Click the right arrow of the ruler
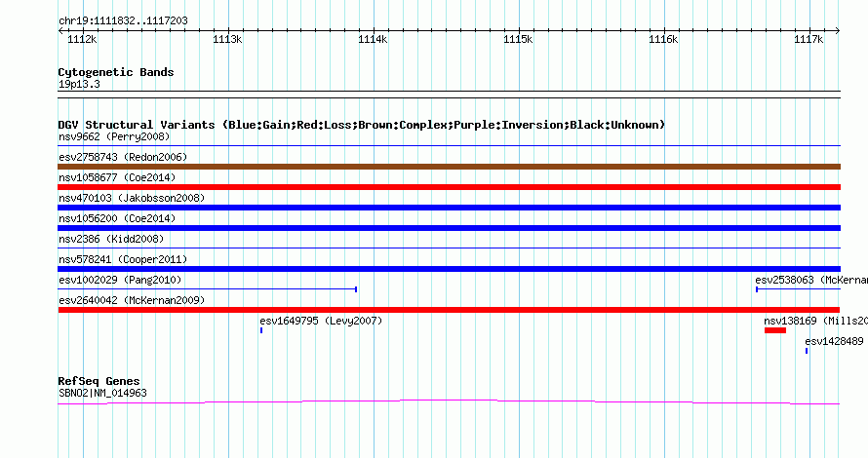 click(838, 30)
